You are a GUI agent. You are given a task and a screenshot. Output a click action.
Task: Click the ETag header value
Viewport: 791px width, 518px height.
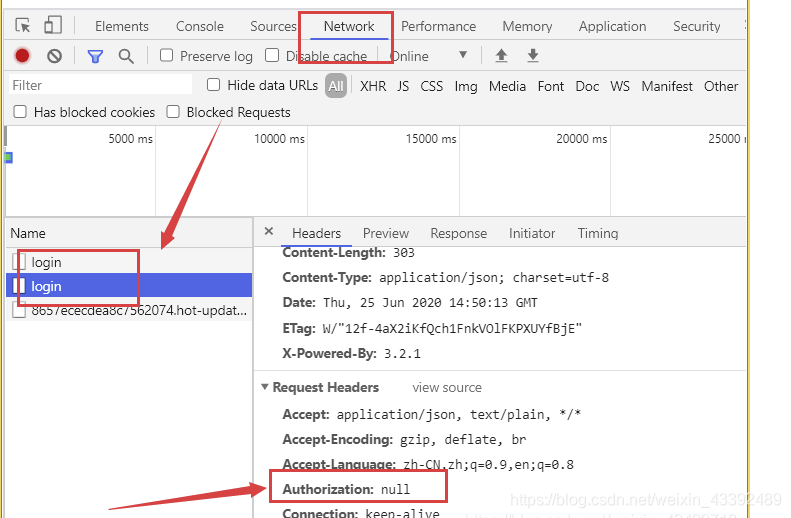[x=452, y=329]
